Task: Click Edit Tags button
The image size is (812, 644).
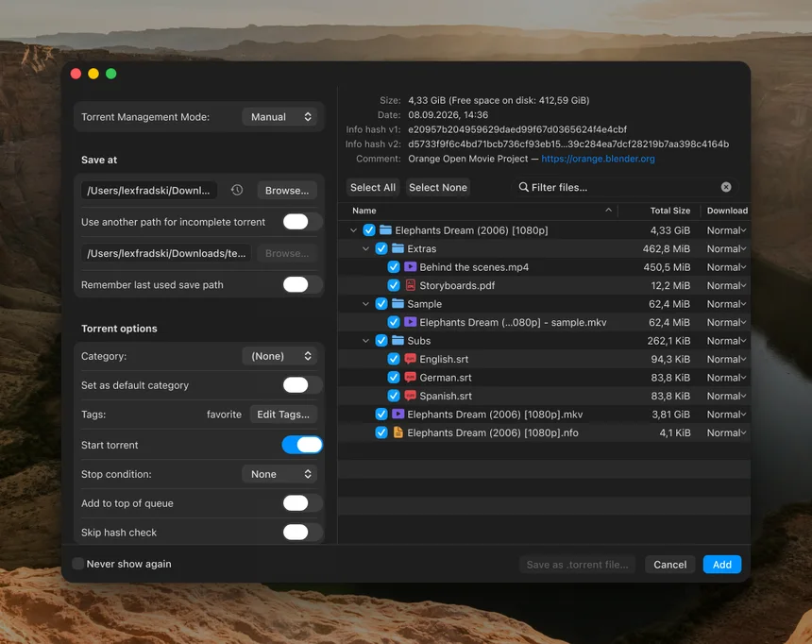Action: click(x=283, y=414)
